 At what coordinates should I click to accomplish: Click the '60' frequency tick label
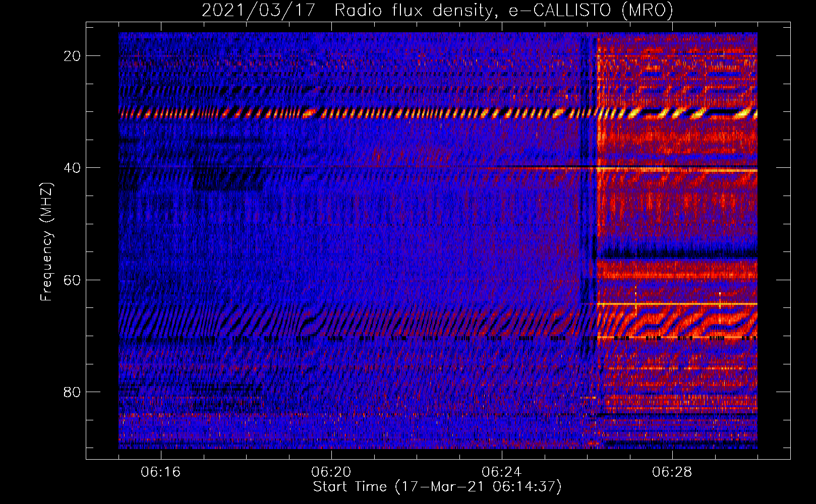coord(73,280)
